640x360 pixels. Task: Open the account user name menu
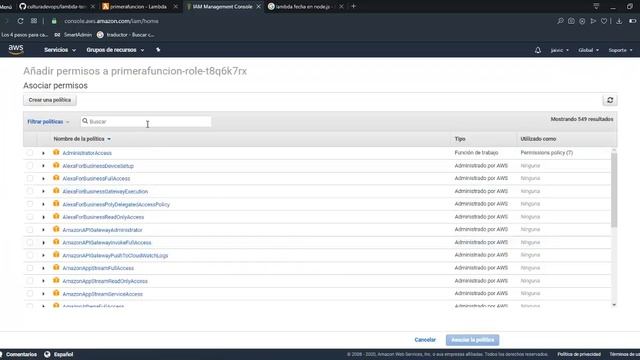560,50
